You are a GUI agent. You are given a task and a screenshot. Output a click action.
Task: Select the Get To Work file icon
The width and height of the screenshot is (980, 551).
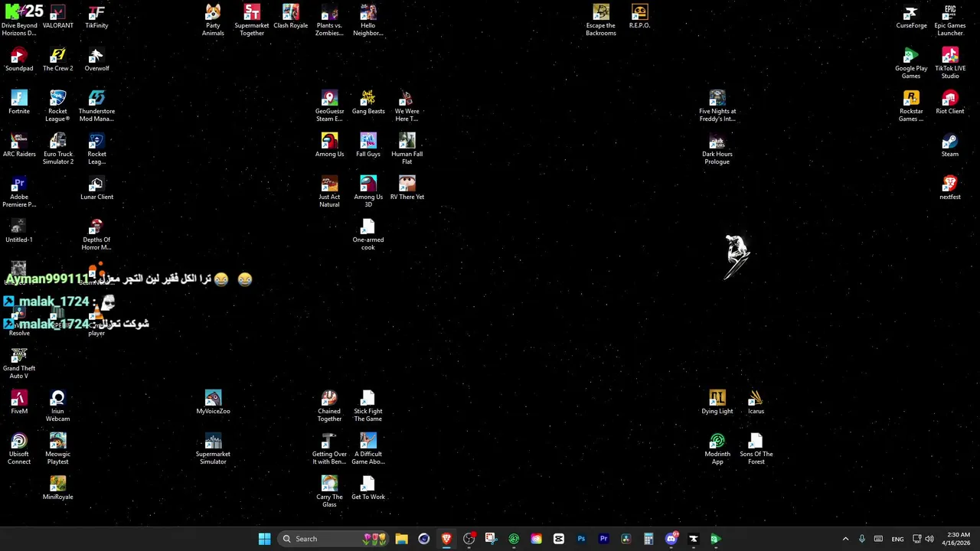(368, 488)
